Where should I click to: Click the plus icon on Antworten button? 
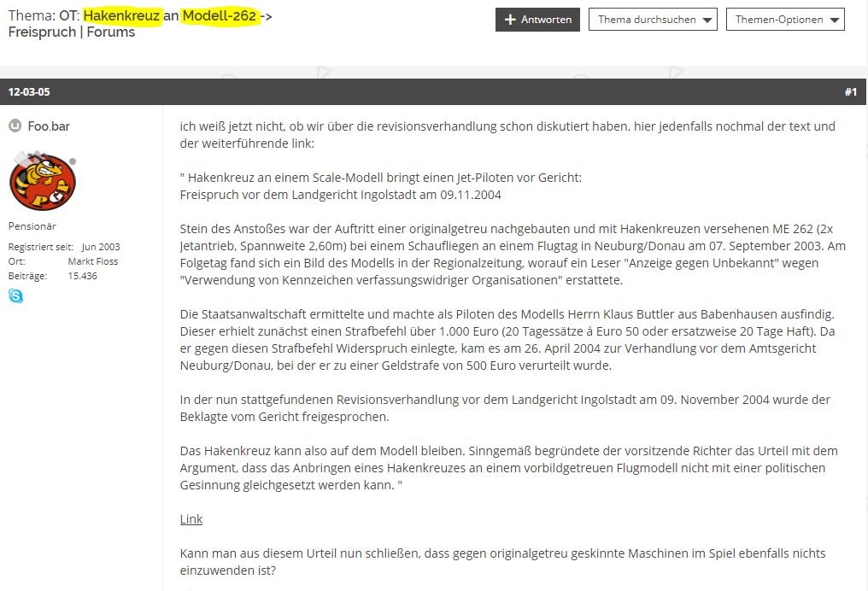click(x=510, y=20)
